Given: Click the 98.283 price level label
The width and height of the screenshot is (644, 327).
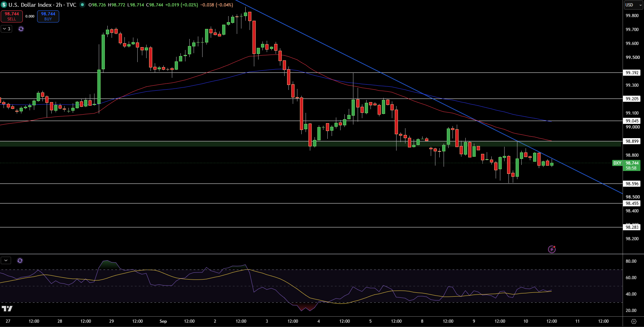Looking at the screenshot, I should tap(632, 227).
